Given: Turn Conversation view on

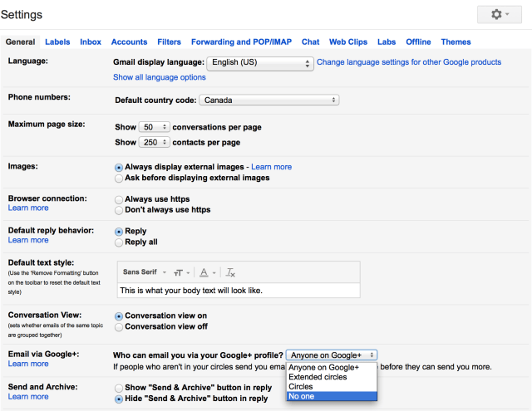Looking at the screenshot, I should click(x=119, y=316).
